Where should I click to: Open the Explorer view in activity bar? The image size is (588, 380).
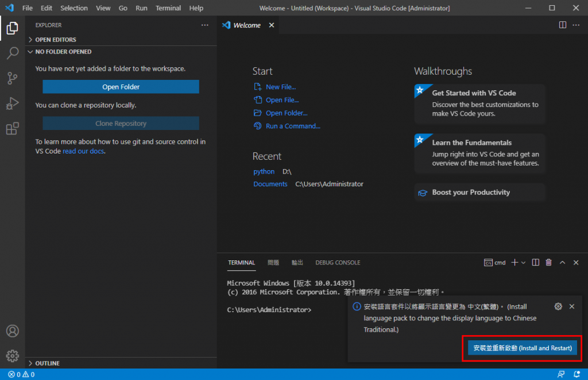[x=13, y=28]
